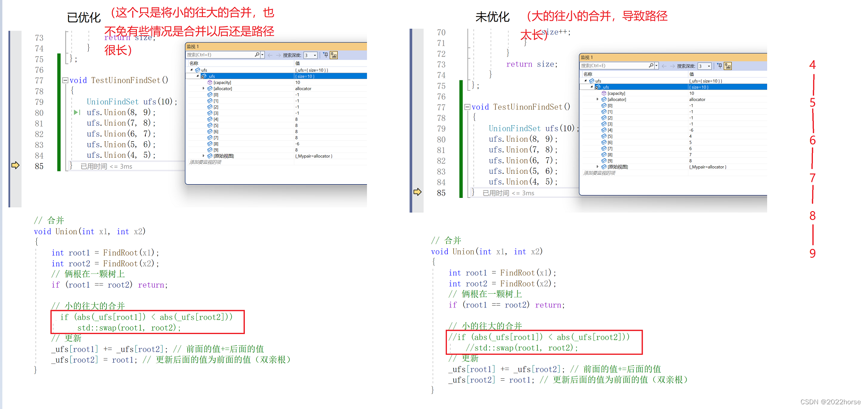Collapse _ufs node in unoptimized watch
Viewport: 868px width, 409px height.
[592, 87]
